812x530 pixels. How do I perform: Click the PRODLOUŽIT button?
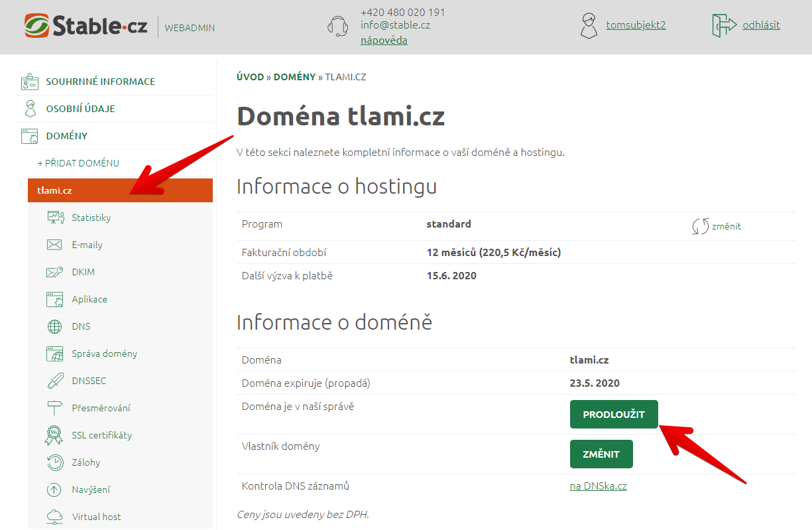[x=614, y=415]
